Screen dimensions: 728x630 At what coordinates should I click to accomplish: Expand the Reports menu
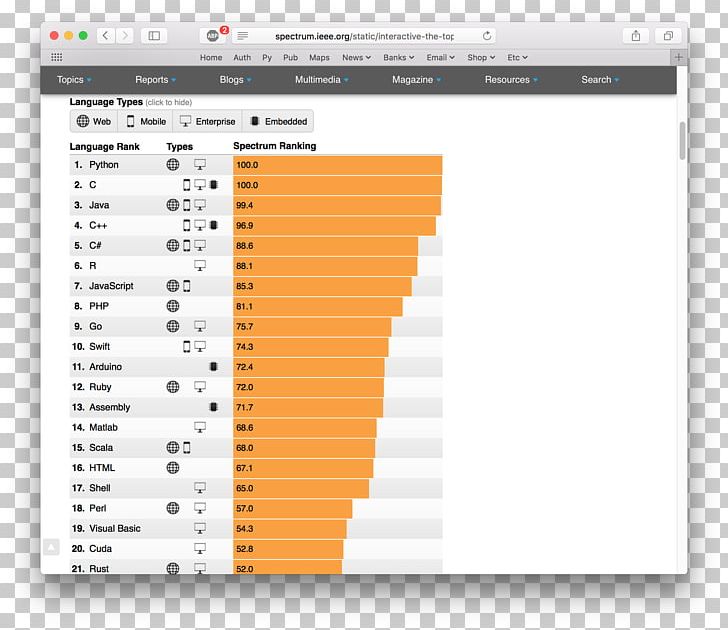[156, 80]
